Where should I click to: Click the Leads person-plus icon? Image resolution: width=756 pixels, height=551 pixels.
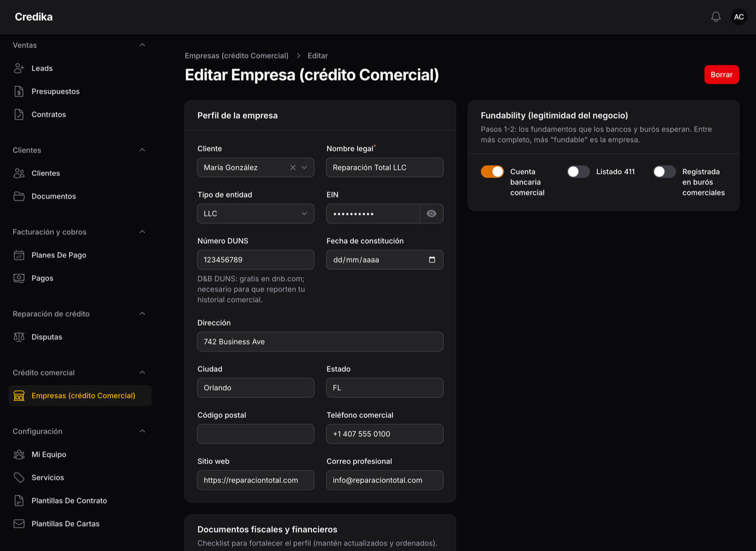pos(19,69)
